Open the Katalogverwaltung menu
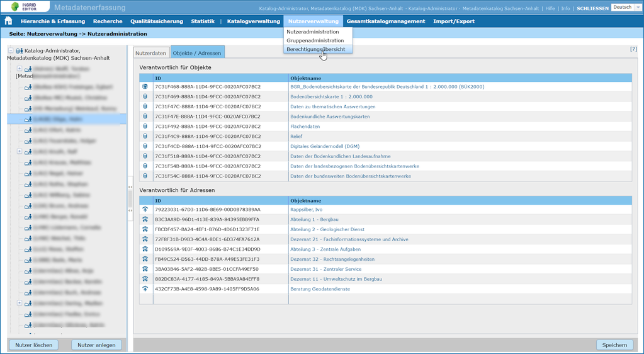 (x=254, y=21)
